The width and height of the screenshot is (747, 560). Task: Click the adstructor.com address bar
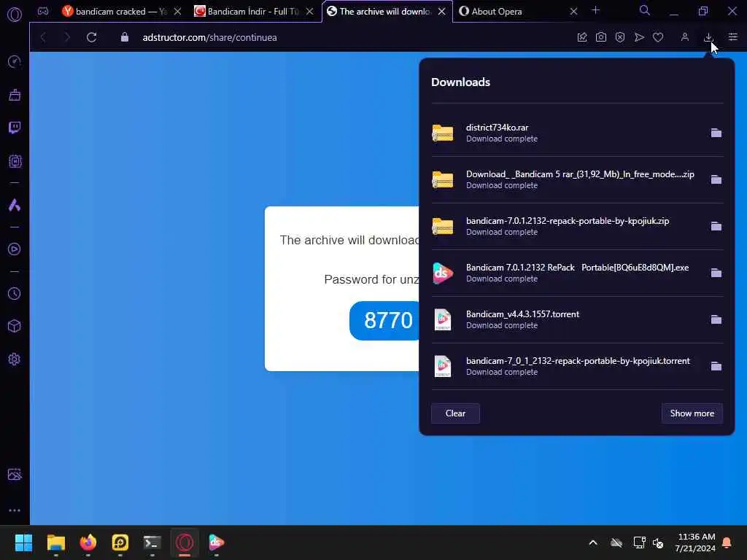pos(209,37)
